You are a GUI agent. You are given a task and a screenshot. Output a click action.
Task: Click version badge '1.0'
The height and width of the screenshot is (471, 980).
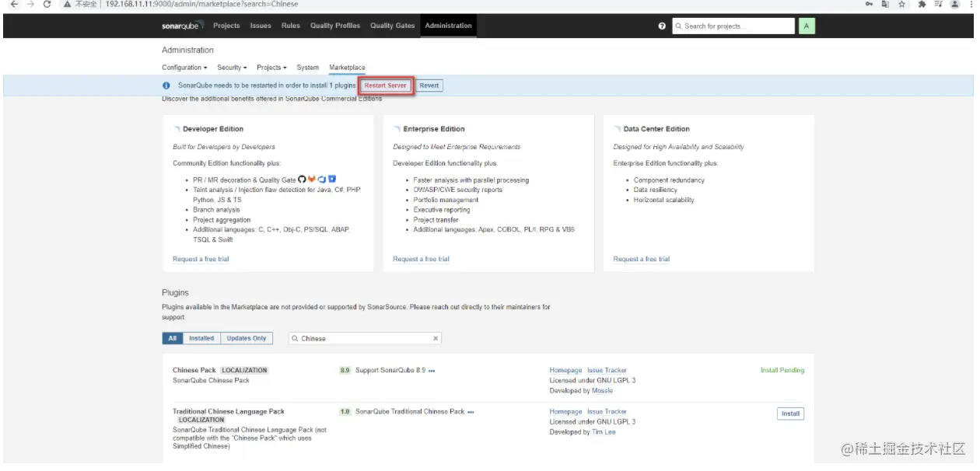tap(345, 412)
